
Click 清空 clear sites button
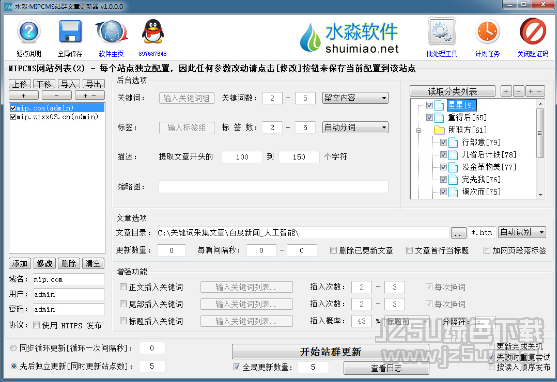(x=93, y=264)
